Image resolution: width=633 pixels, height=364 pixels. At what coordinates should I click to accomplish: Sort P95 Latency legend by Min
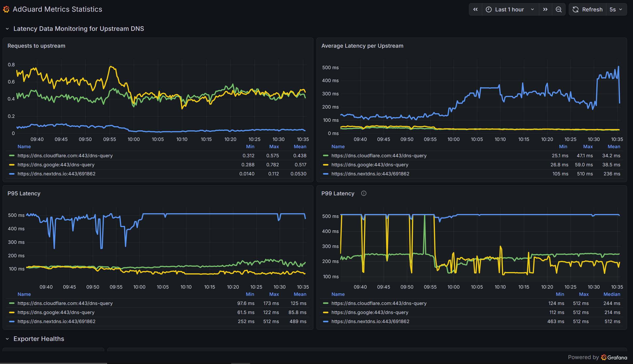coord(250,294)
